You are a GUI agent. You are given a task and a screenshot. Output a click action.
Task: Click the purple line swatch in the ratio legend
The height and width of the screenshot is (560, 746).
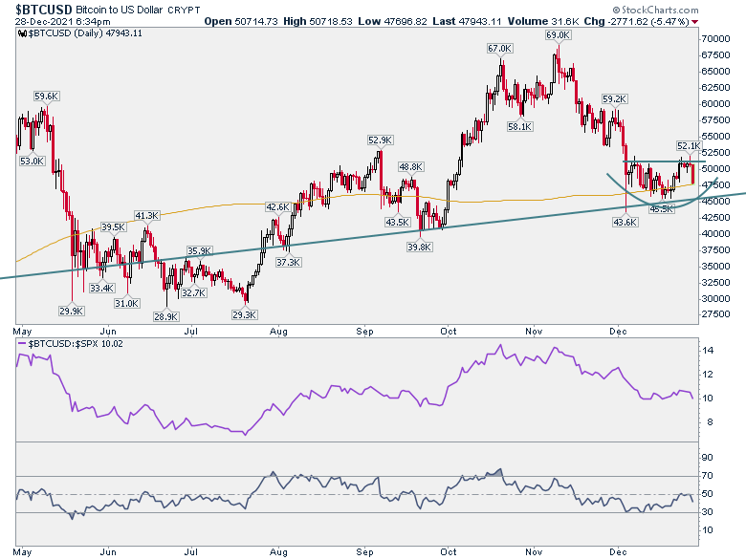pos(22,344)
